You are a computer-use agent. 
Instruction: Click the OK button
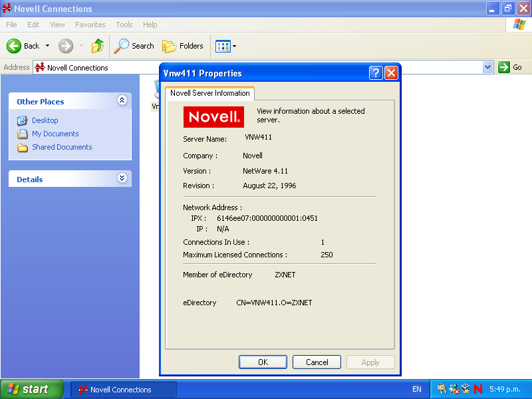[263, 362]
